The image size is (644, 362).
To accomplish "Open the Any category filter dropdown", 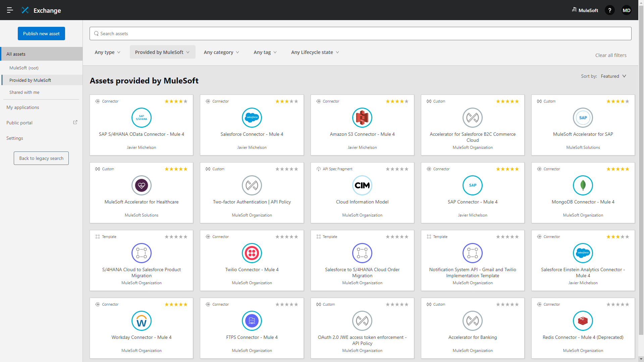I will click(221, 52).
